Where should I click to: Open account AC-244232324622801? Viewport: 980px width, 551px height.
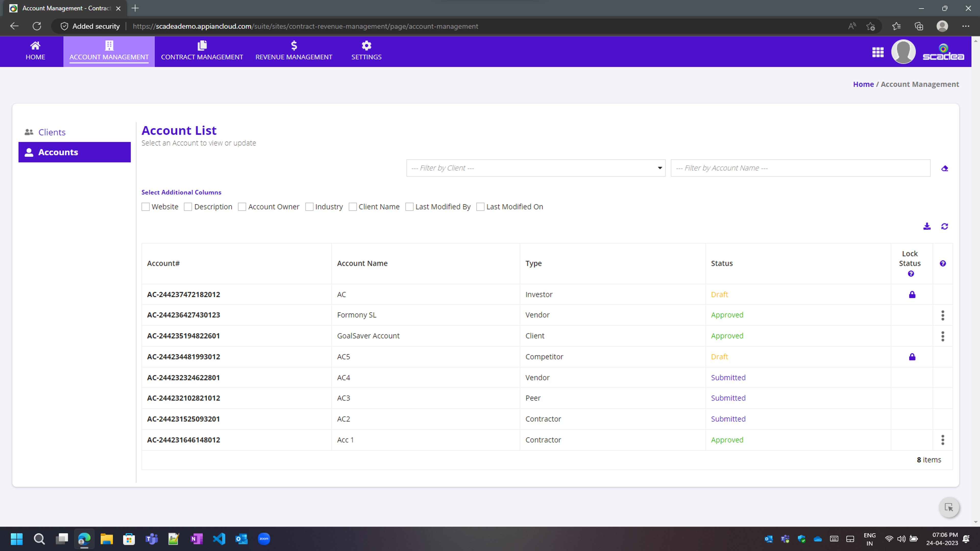(x=183, y=378)
